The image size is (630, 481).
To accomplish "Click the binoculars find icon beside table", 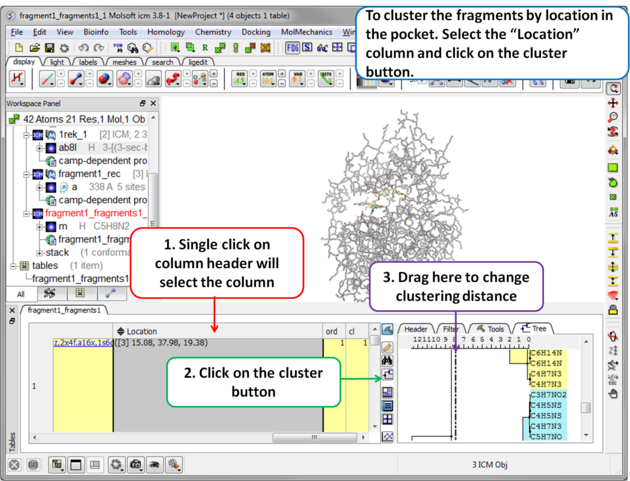I will (387, 360).
